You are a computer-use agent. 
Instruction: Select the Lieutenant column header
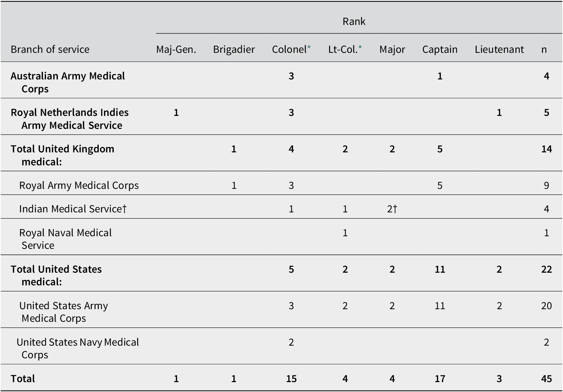point(499,49)
